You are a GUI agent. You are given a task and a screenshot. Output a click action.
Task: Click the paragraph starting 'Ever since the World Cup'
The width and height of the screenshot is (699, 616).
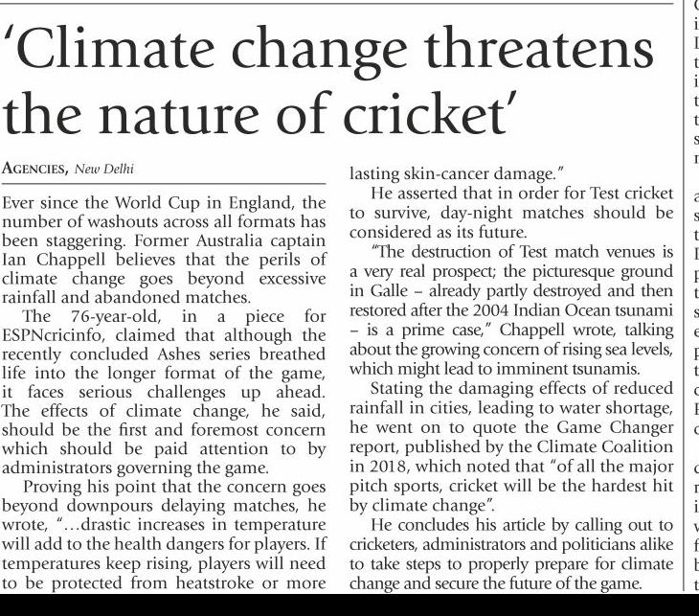[164, 251]
